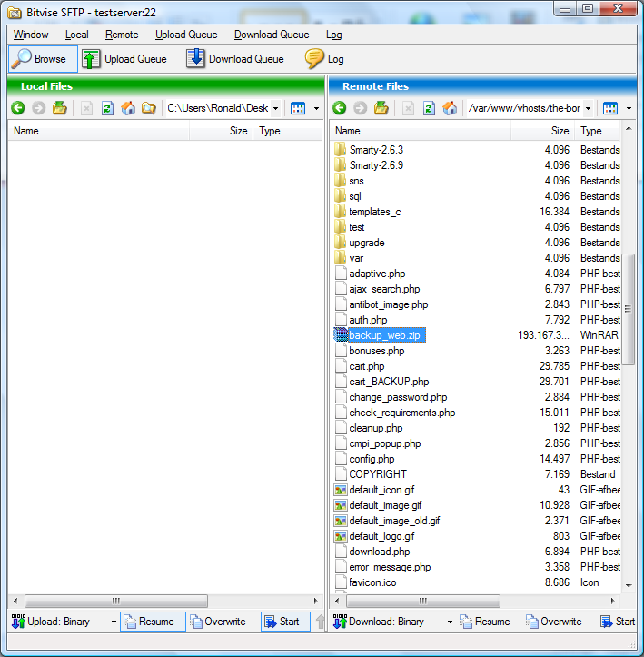The width and height of the screenshot is (644, 657).
Task: Select check_requirements.php file
Action: tap(402, 413)
